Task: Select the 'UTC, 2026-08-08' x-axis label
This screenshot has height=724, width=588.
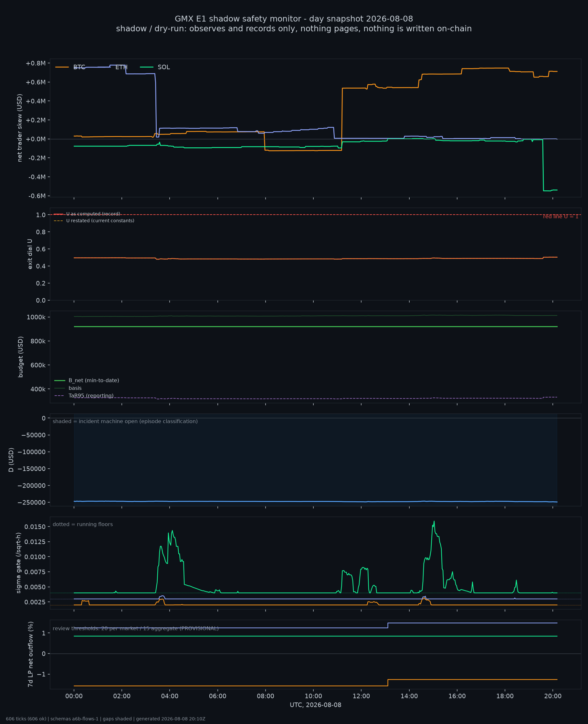Action: (x=316, y=705)
